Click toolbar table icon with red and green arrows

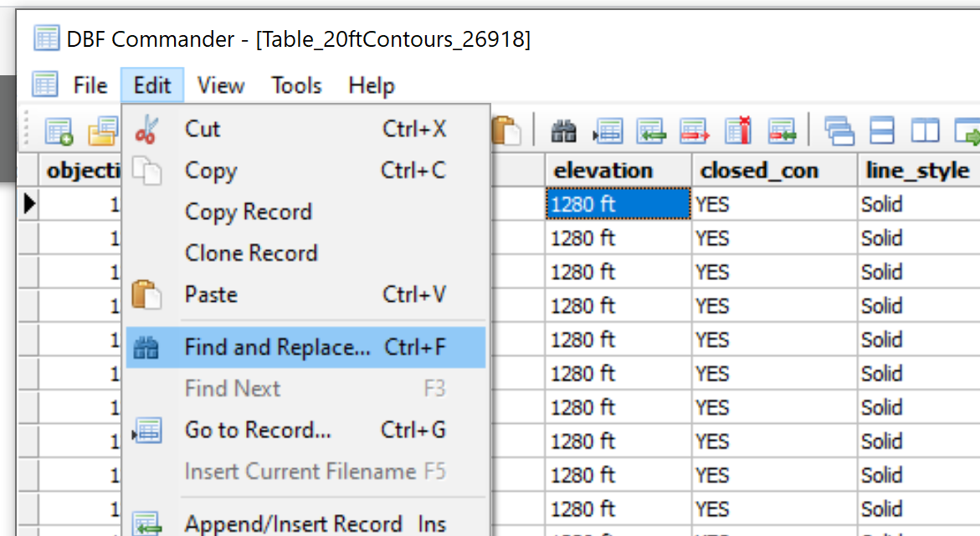click(x=782, y=132)
